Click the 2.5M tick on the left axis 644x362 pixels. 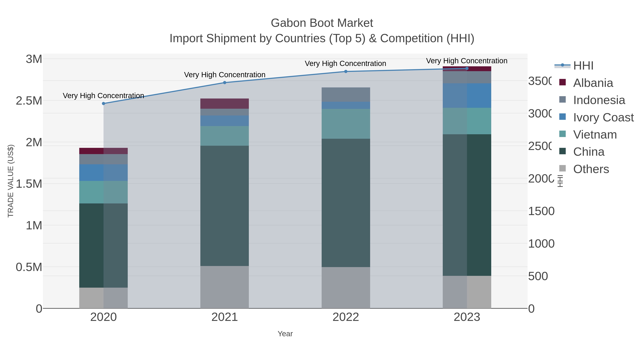[29, 101]
